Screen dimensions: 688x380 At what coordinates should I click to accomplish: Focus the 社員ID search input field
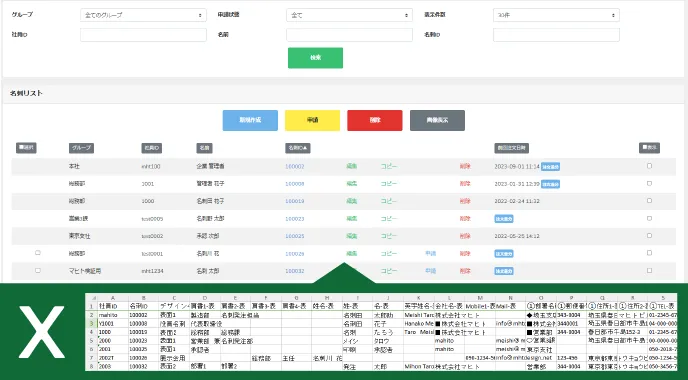click(143, 35)
